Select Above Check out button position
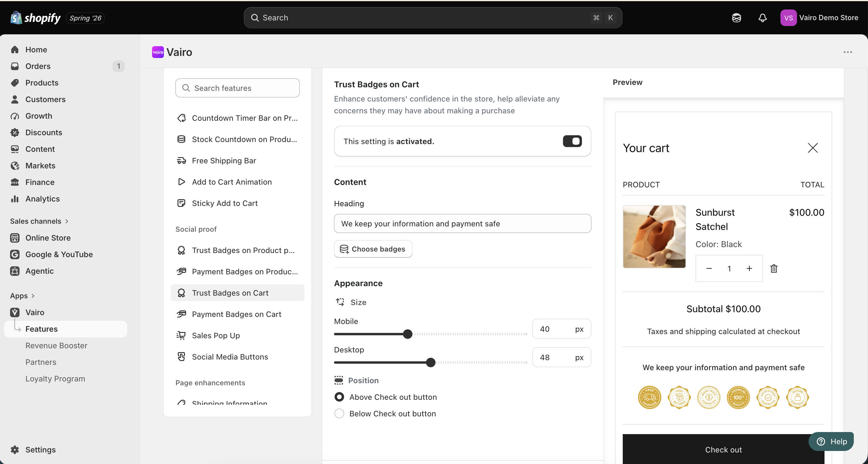 click(339, 397)
